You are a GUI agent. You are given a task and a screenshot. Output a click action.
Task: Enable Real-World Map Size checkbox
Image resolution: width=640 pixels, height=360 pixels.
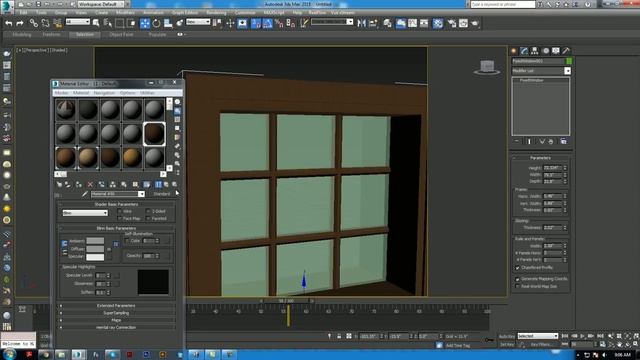coord(518,287)
